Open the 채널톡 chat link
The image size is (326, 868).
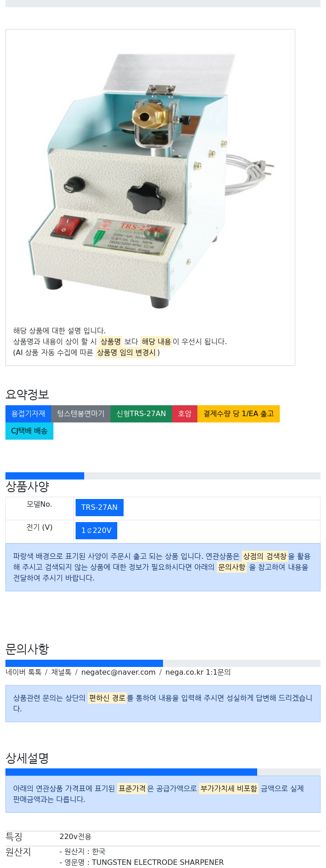point(61,672)
